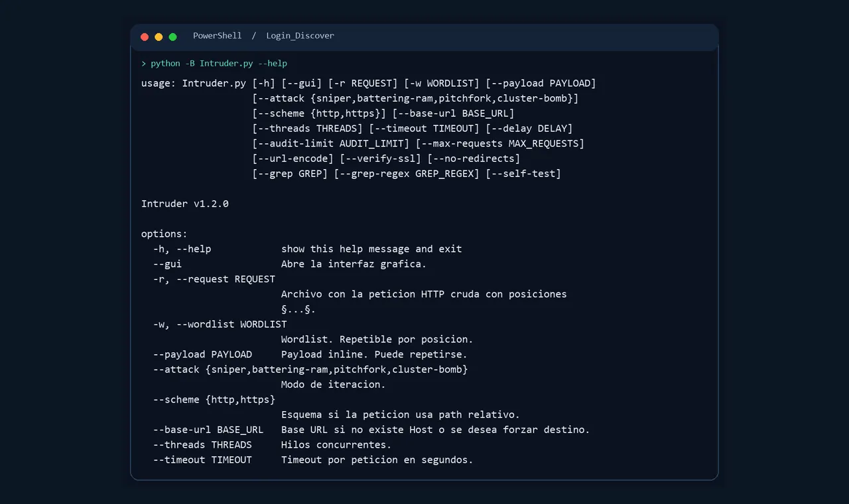
Task: Click 'Timeout por peticion en segundos.'
Action: pyautogui.click(x=377, y=460)
